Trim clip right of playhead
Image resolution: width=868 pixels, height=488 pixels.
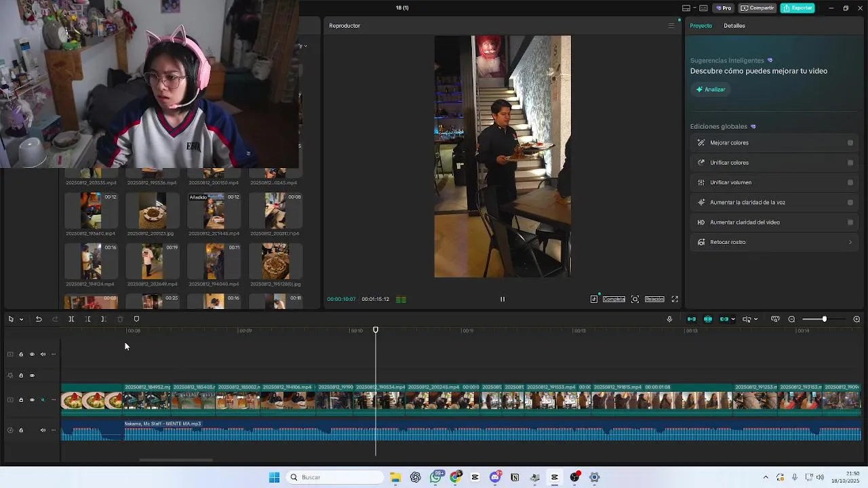103,319
